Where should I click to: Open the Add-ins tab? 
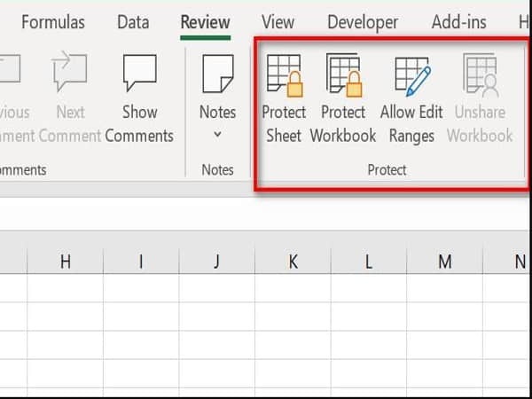coord(458,22)
